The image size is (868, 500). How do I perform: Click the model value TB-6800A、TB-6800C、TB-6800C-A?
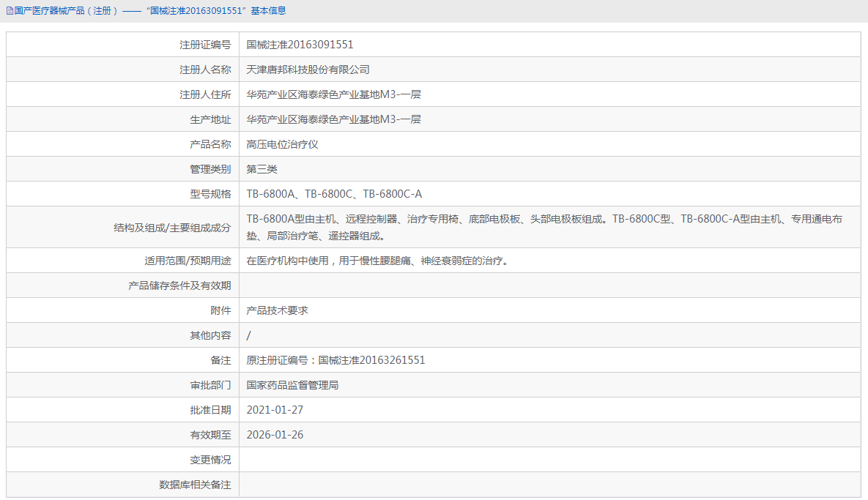334,194
